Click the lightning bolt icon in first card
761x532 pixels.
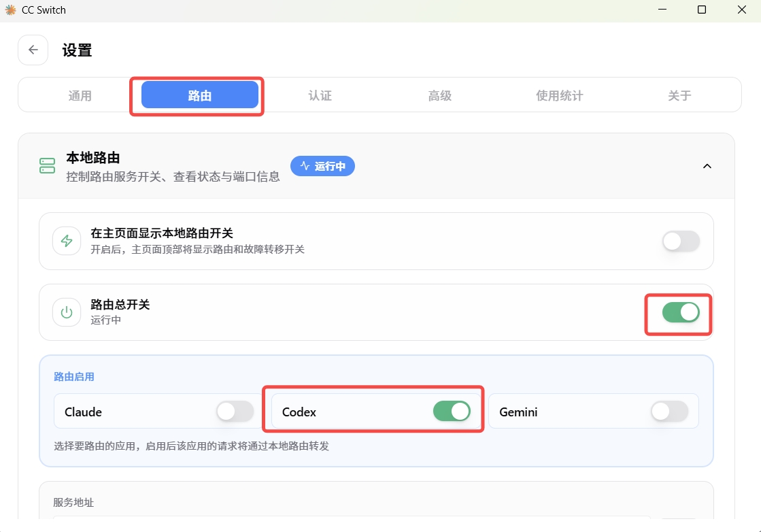tap(67, 241)
